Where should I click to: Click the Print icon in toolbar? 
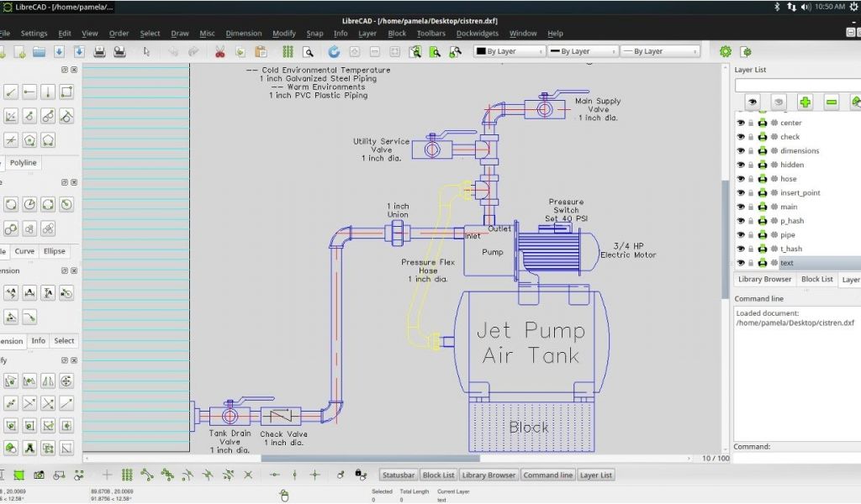[x=99, y=51]
